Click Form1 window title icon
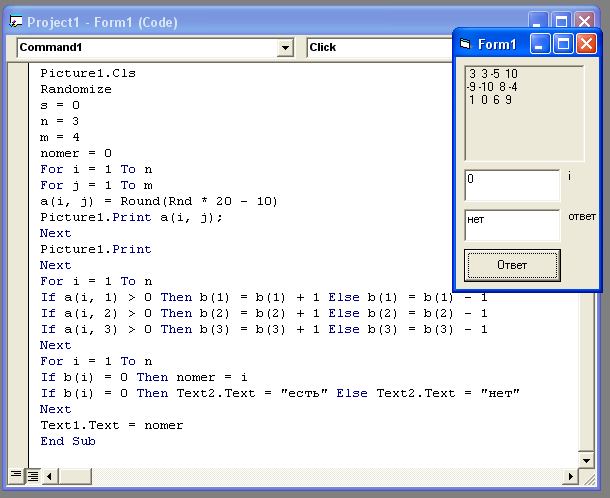The height and width of the screenshot is (498, 610). tap(466, 44)
